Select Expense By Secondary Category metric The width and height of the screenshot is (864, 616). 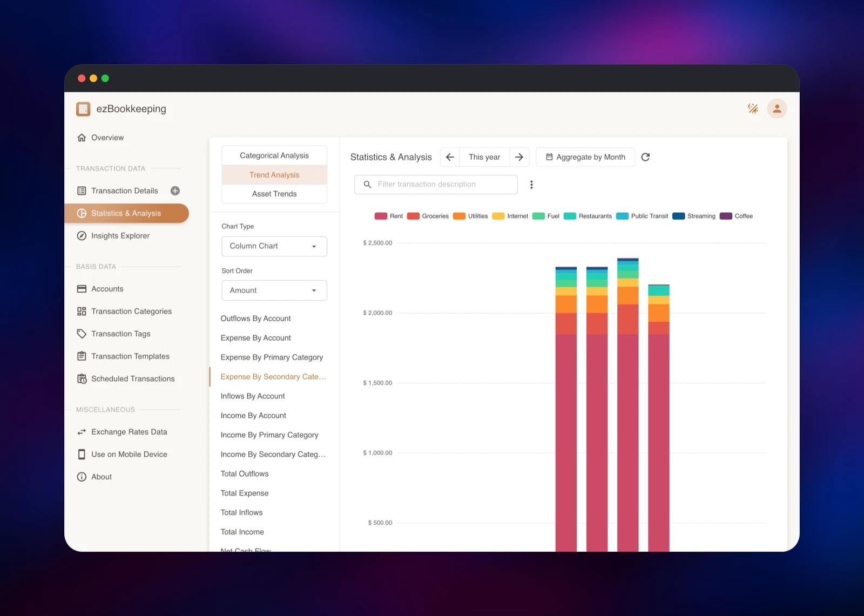coord(273,377)
